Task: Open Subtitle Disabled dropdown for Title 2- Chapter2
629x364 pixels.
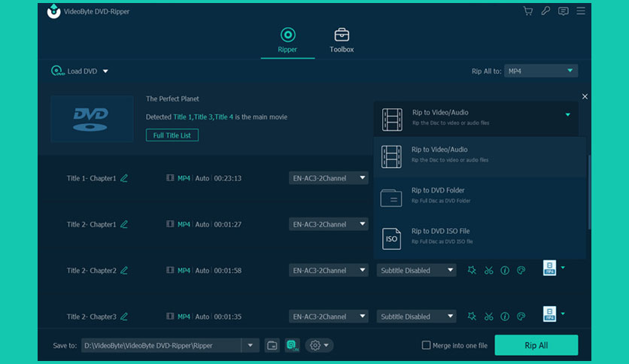Action: tap(416, 270)
